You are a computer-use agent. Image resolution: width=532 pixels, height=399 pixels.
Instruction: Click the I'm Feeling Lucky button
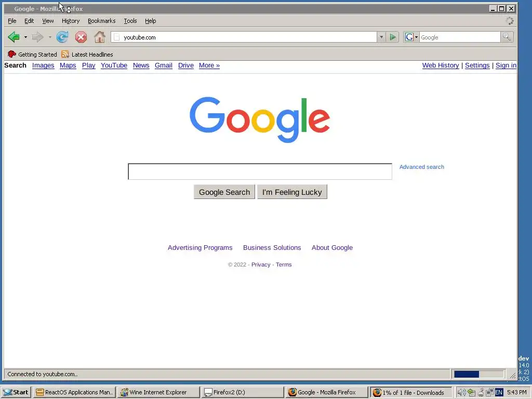(x=292, y=192)
